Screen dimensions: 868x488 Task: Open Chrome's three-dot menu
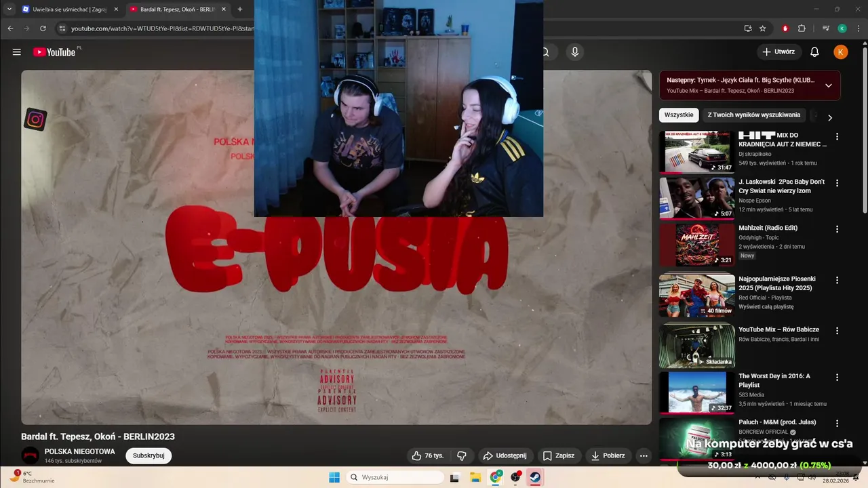point(857,28)
